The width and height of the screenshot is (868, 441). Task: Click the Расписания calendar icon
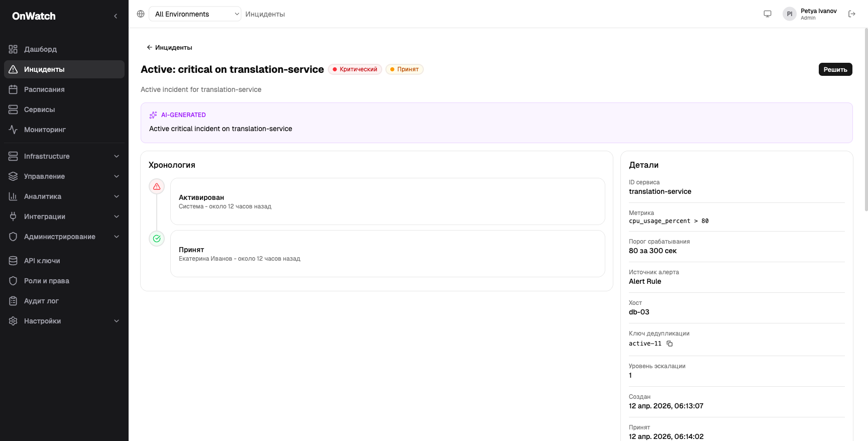13,89
